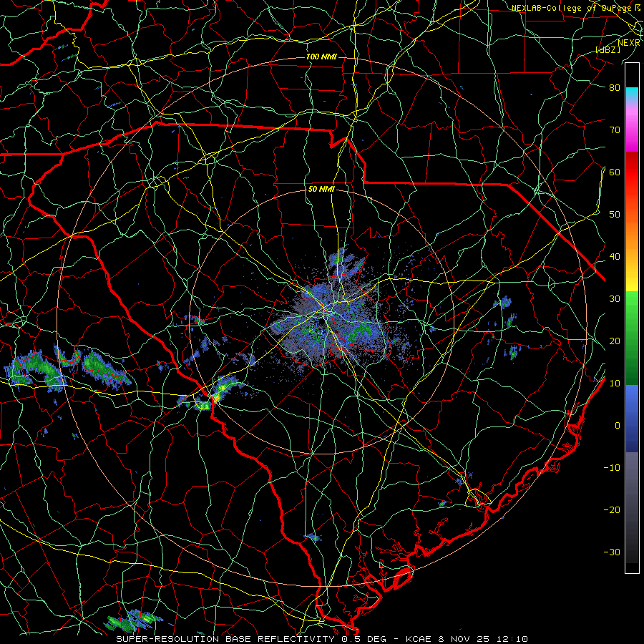
Task: Click the "10" value on the dBZ scale
Action: coord(615,384)
